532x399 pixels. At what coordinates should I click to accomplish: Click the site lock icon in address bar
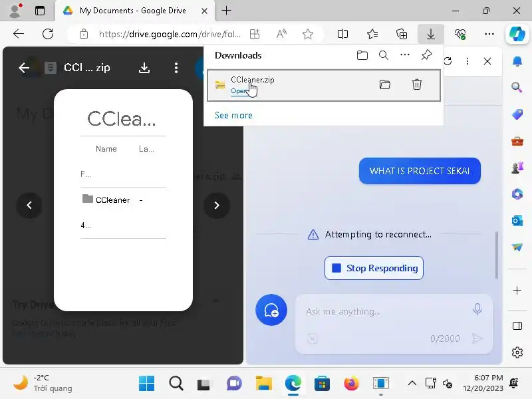coord(84,34)
